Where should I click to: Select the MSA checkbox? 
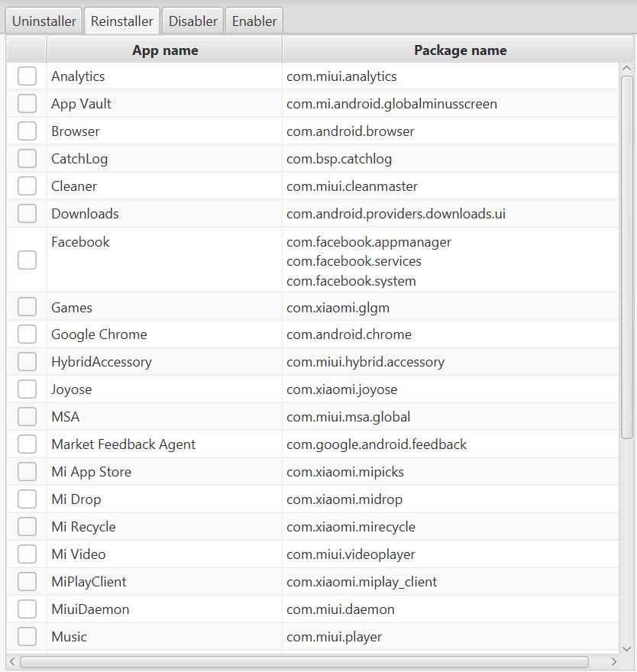coord(27,417)
